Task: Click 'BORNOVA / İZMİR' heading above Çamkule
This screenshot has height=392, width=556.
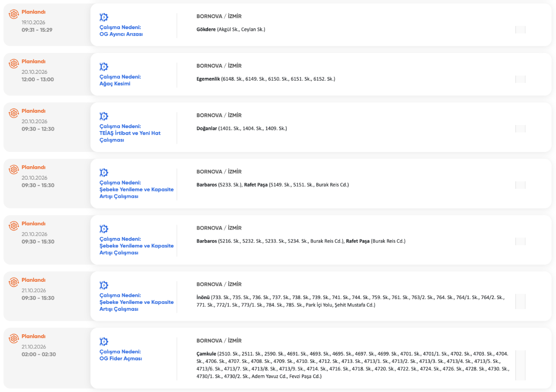Action: pyautogui.click(x=219, y=341)
